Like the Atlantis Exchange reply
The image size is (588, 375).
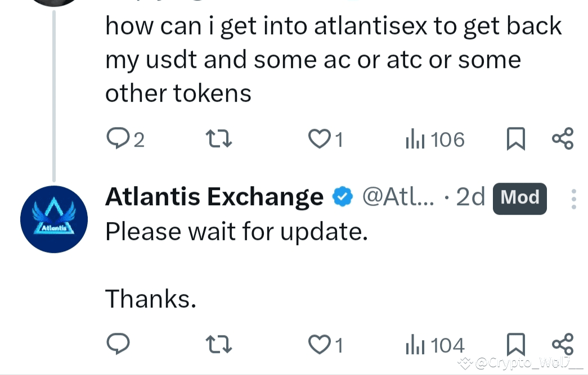coord(320,344)
